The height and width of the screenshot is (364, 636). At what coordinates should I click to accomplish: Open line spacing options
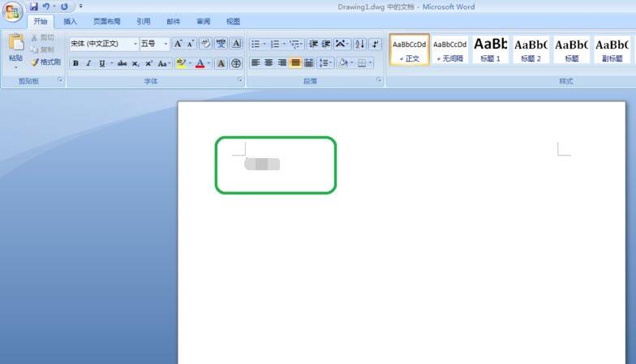[326, 63]
